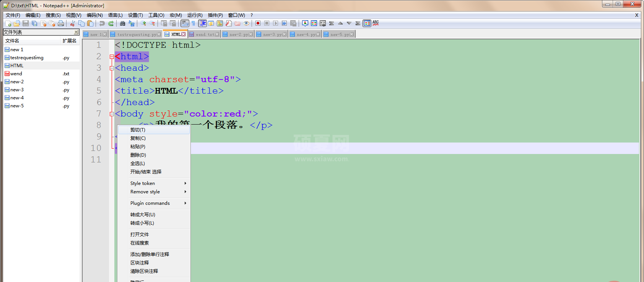Choose 在线搜索 in the context menu
The image size is (644, 282).
[154, 243]
